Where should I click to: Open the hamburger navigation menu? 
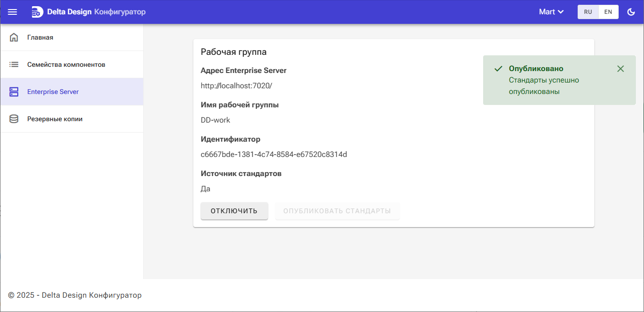(12, 12)
